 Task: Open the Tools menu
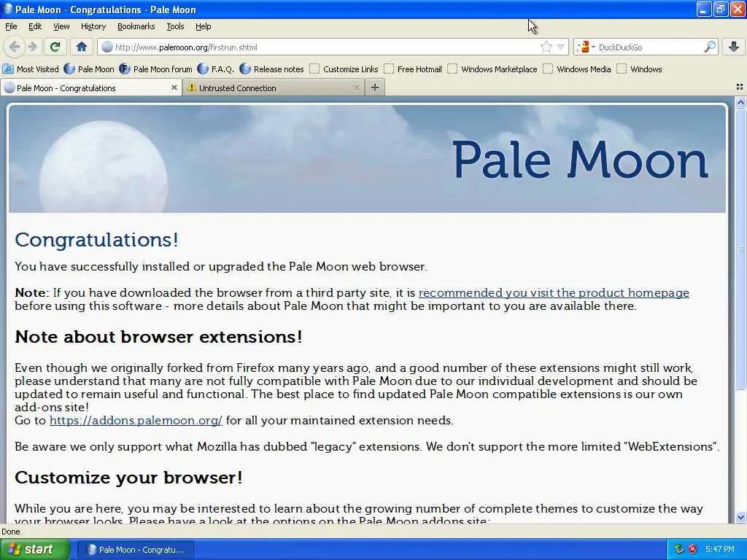175,26
